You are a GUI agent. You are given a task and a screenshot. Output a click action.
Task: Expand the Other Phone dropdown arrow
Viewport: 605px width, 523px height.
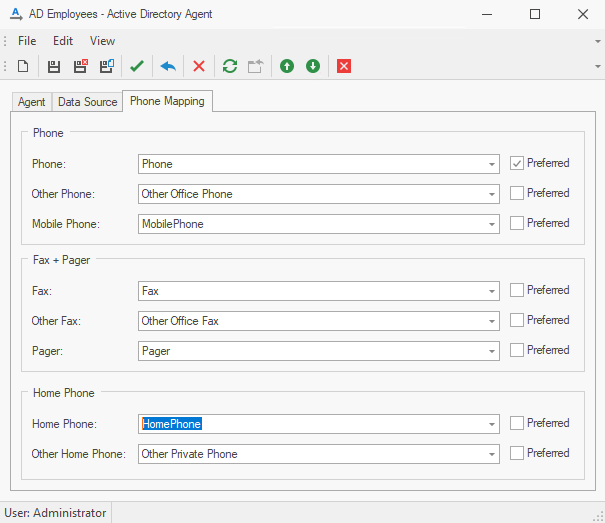coord(492,194)
